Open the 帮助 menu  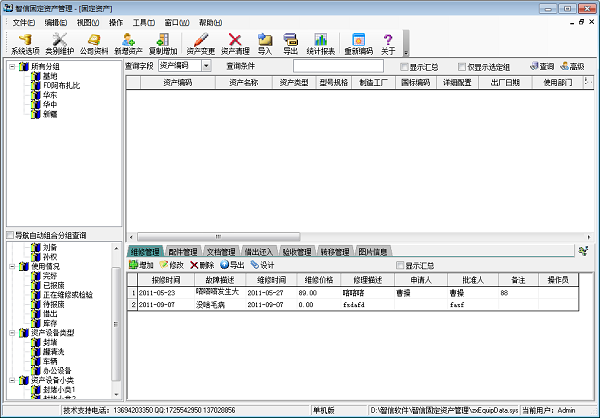(210, 23)
